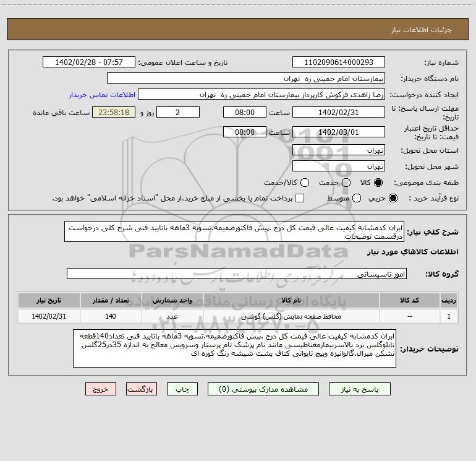Select the first goods row محافظ صفحه نمایش
476x461 pixels.
click(238, 316)
